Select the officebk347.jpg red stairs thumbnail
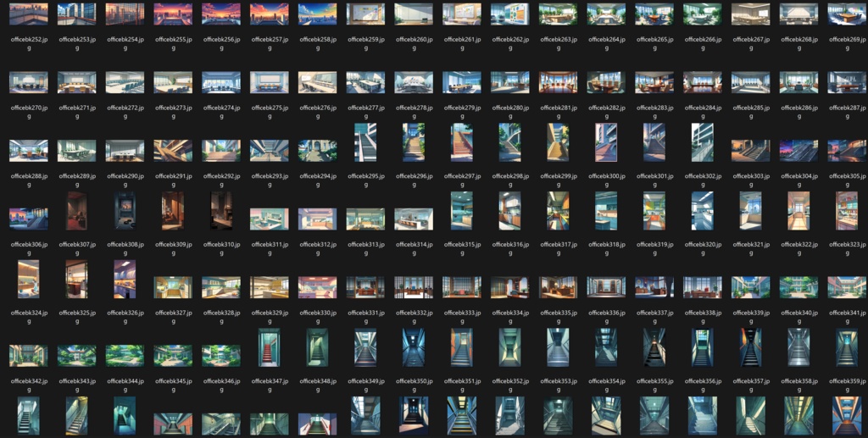This screenshot has height=438, width=868. pos(270,347)
